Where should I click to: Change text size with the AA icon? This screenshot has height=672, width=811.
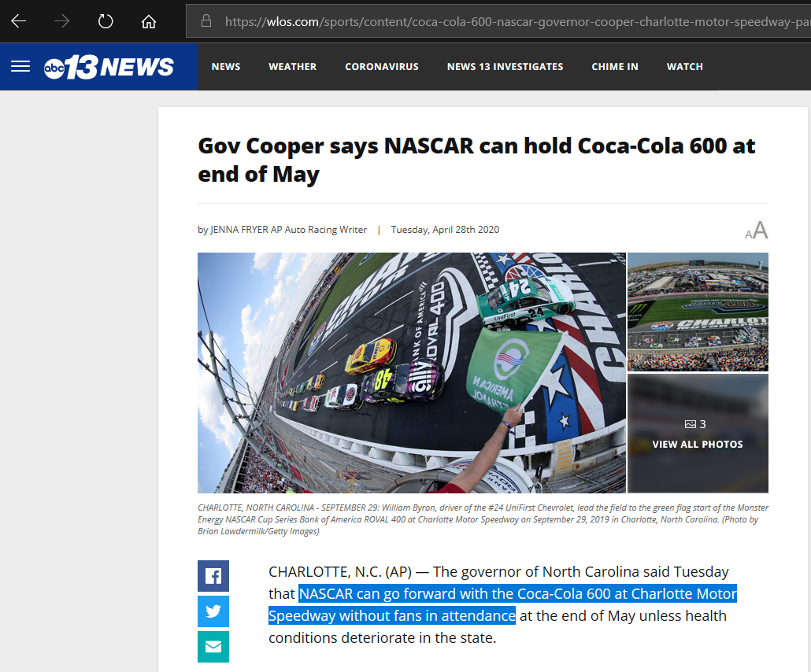point(757,230)
